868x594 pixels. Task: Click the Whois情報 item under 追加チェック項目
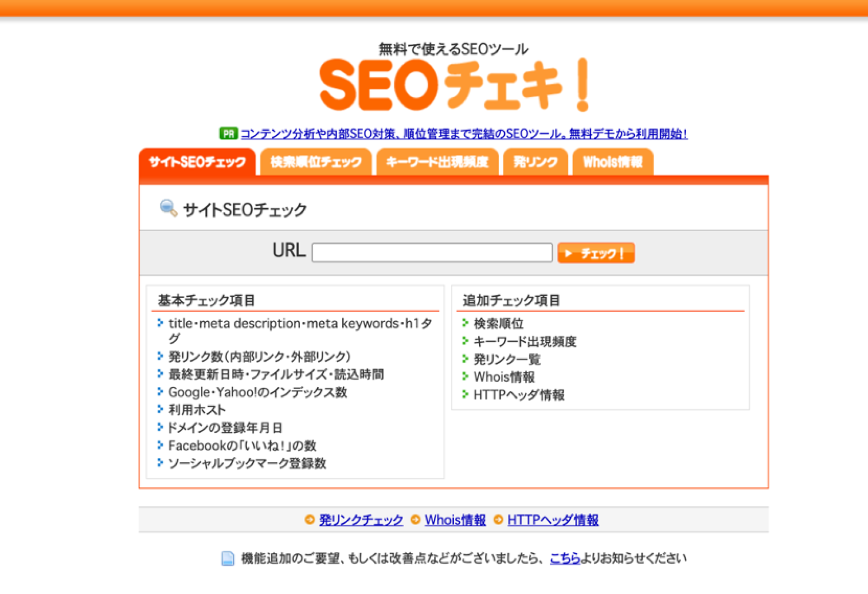coord(504,377)
